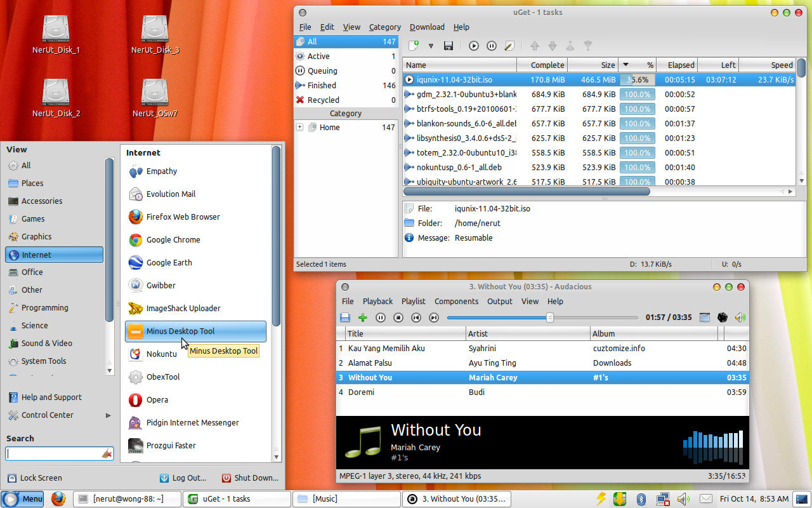Open the File menu in uGet

pos(305,27)
